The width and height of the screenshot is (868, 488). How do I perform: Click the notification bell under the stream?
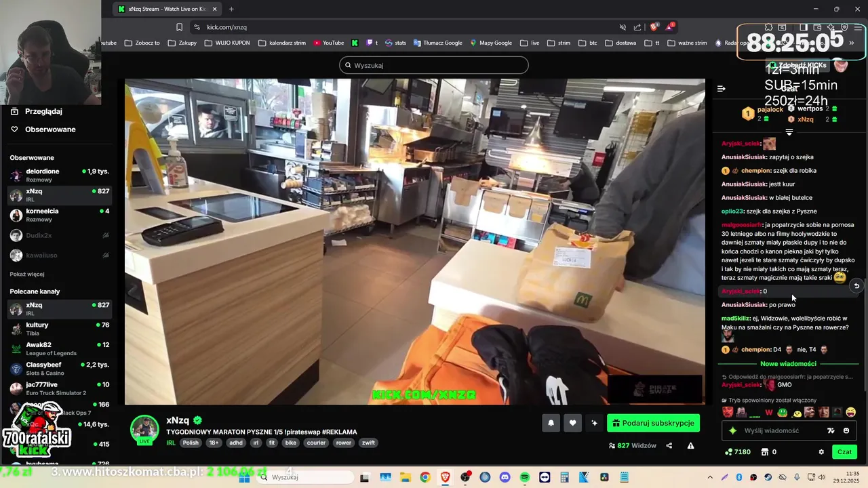tap(551, 423)
